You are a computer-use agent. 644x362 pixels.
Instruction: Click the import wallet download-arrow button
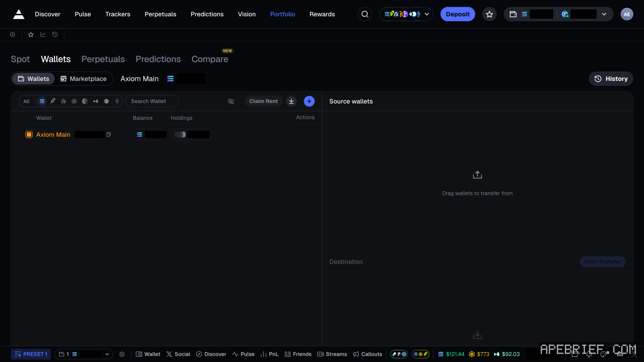click(x=291, y=101)
